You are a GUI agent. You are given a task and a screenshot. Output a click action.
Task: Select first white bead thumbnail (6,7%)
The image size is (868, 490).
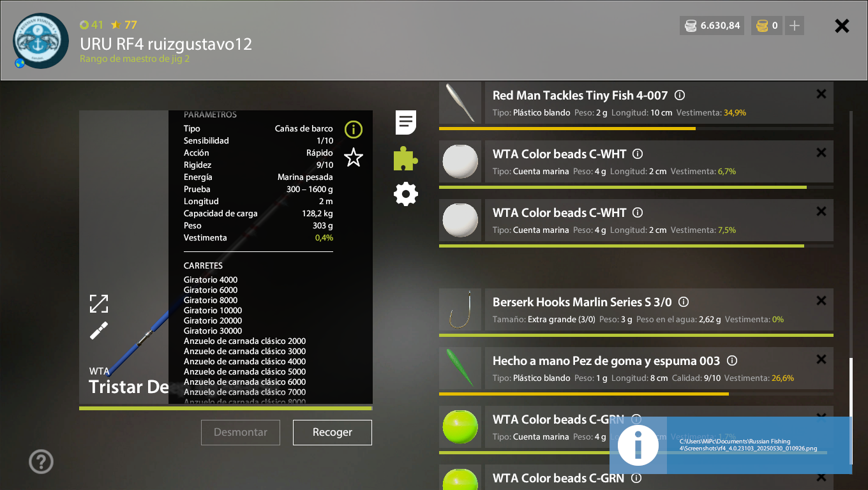tap(460, 161)
